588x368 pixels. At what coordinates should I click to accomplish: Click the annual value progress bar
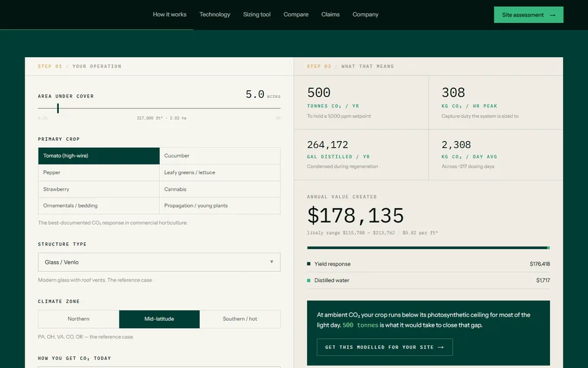[x=428, y=248]
